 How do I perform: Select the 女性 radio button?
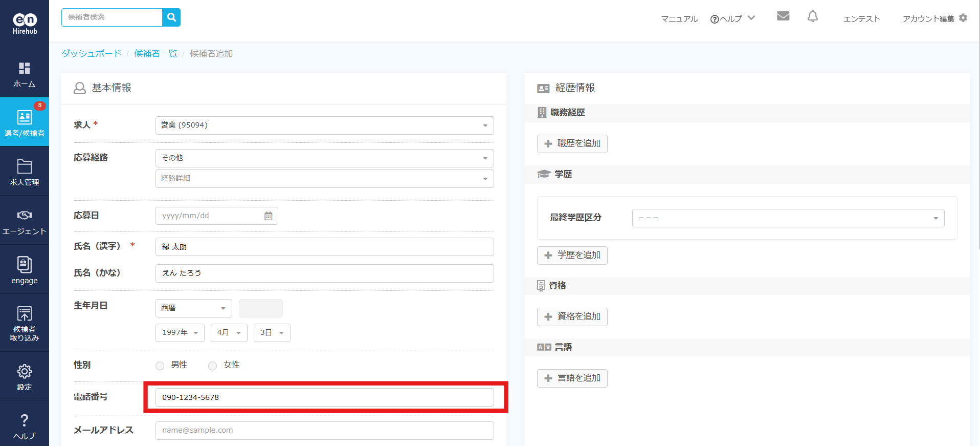click(213, 366)
